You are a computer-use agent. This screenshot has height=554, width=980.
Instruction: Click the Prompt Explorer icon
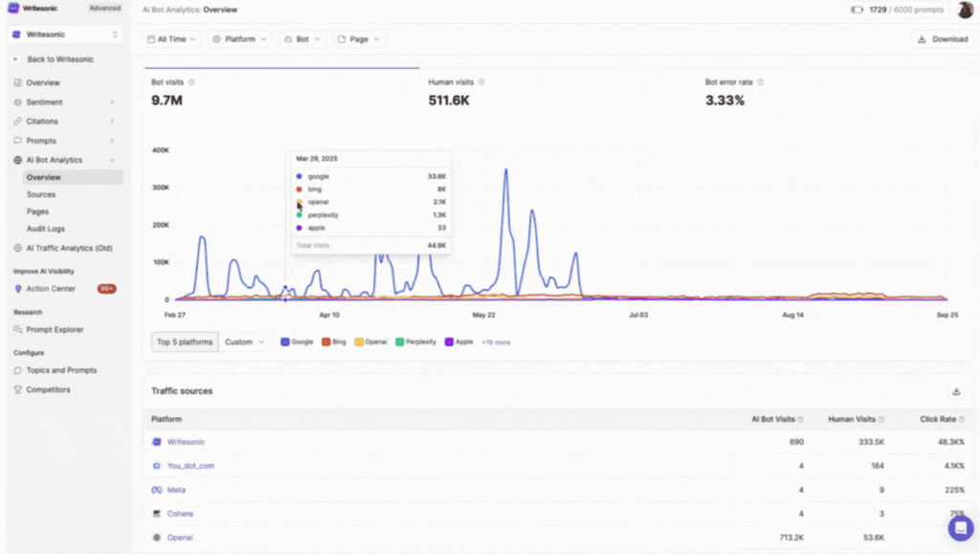coord(17,329)
